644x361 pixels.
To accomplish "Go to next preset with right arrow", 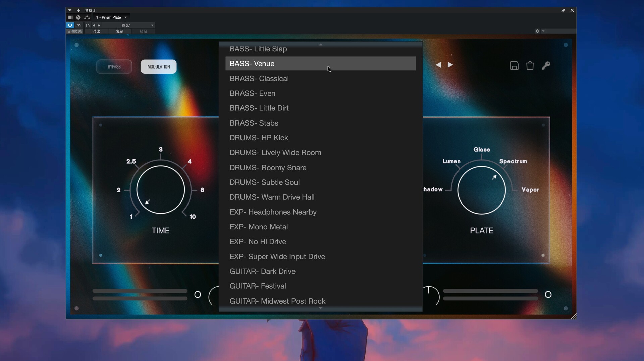I will 450,65.
